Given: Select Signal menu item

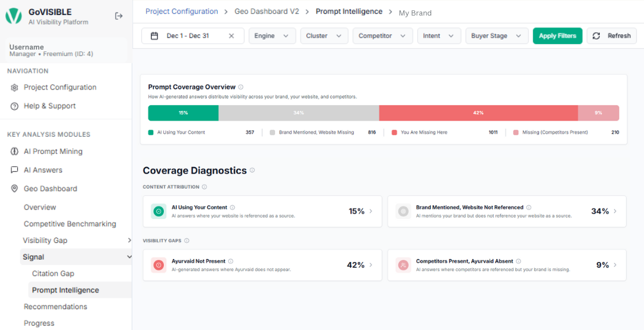Looking at the screenshot, I should tap(76, 257).
